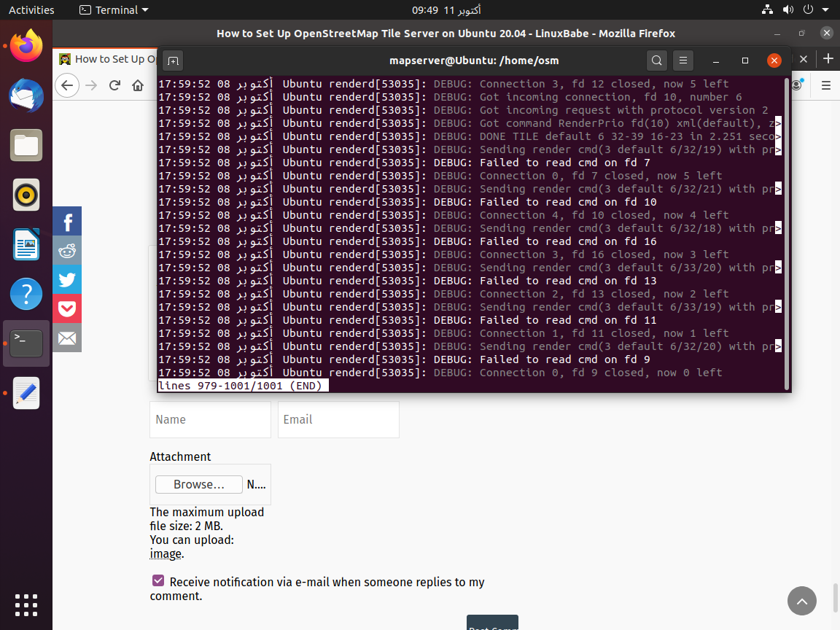Reload the Firefox page

[x=114, y=85]
